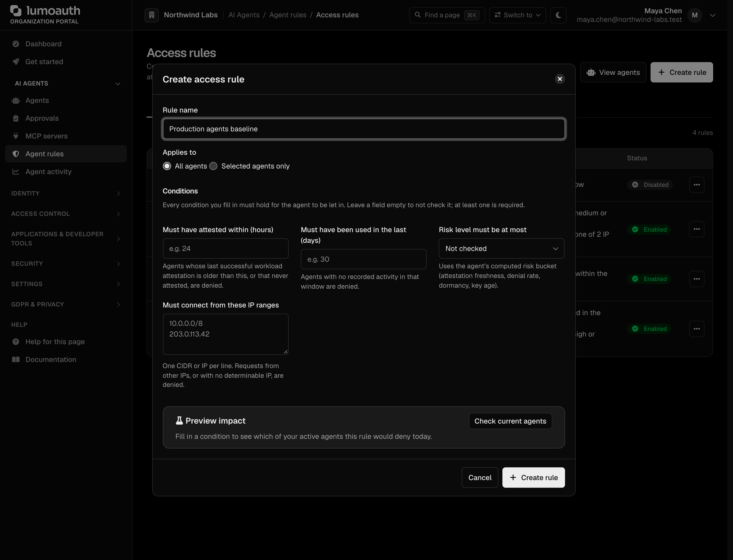Viewport: 733px width, 560px height.
Task: Toggle dark mode moon icon
Action: pos(558,15)
